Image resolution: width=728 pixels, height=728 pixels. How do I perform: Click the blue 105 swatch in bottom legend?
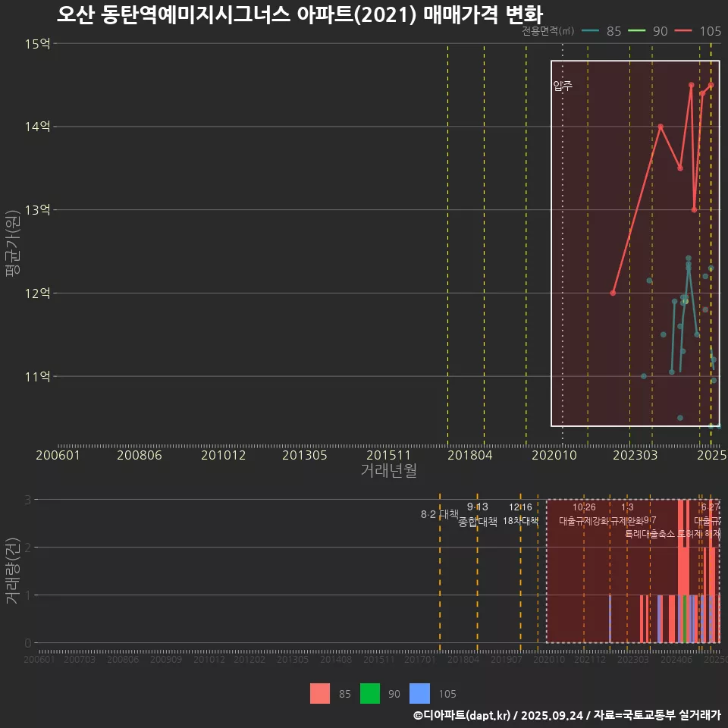click(419, 693)
